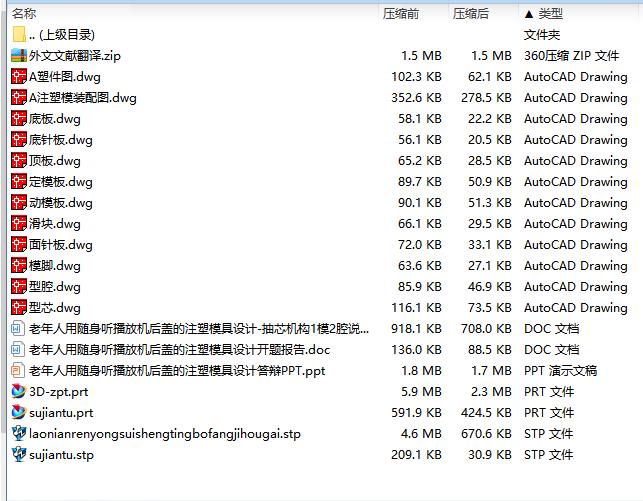The image size is (643, 501).
Task: Select the file name 外文文献翻译.zip
Action: click(x=75, y=56)
